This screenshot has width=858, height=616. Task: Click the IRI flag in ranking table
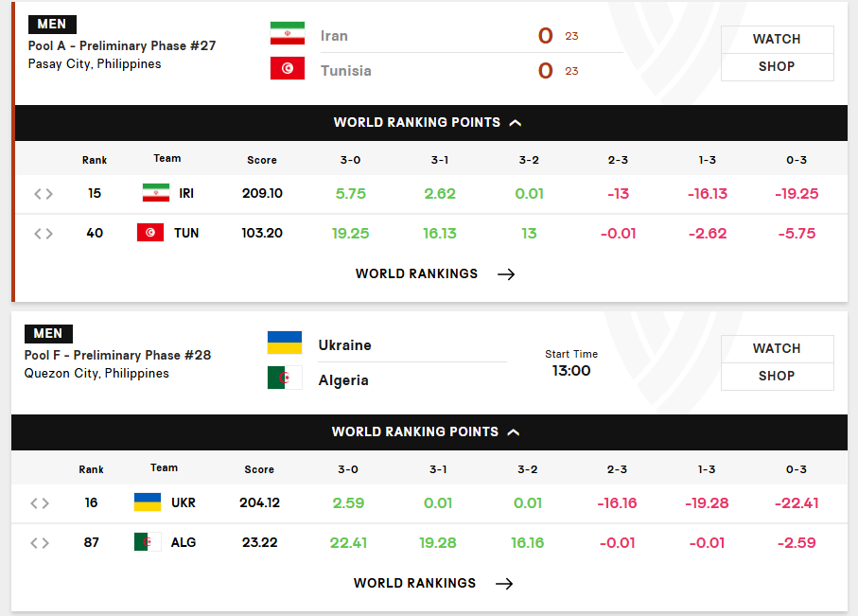pyautogui.click(x=156, y=193)
